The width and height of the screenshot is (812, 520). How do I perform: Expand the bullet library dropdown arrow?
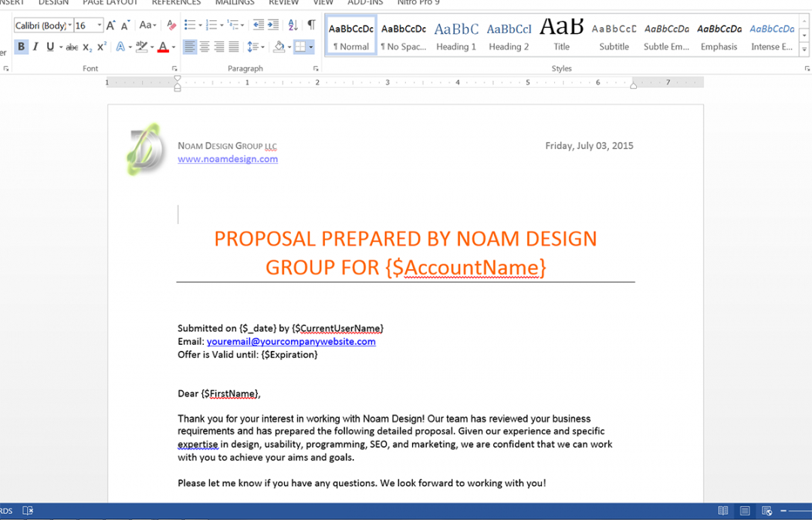200,25
